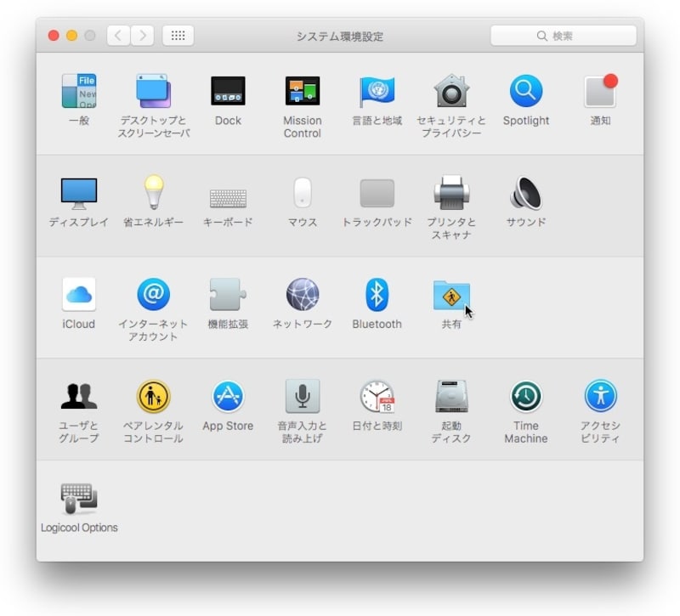Select the Spotlight preferences icon

pos(525,91)
